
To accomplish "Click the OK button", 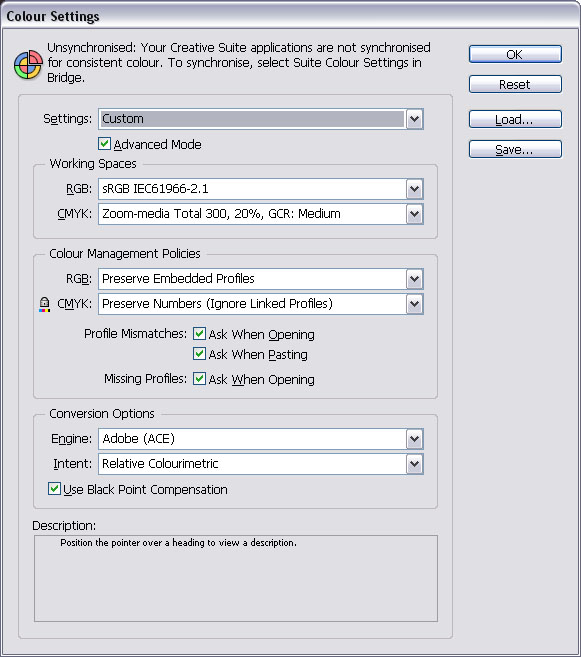I will pyautogui.click(x=515, y=54).
